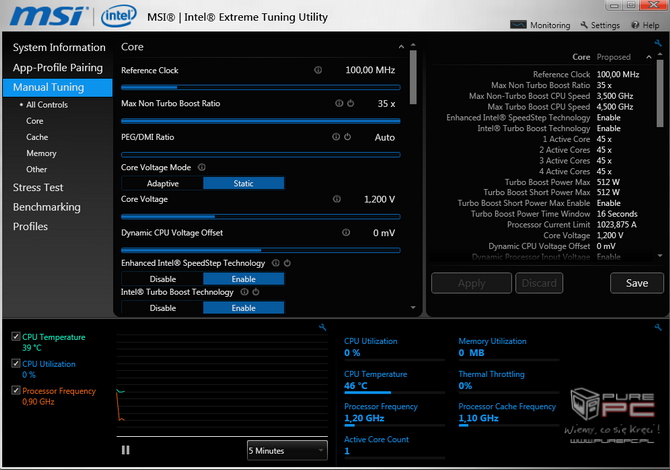The height and width of the screenshot is (470, 670).
Task: Set Core Voltage Mode to Adaptive
Action: tap(162, 183)
